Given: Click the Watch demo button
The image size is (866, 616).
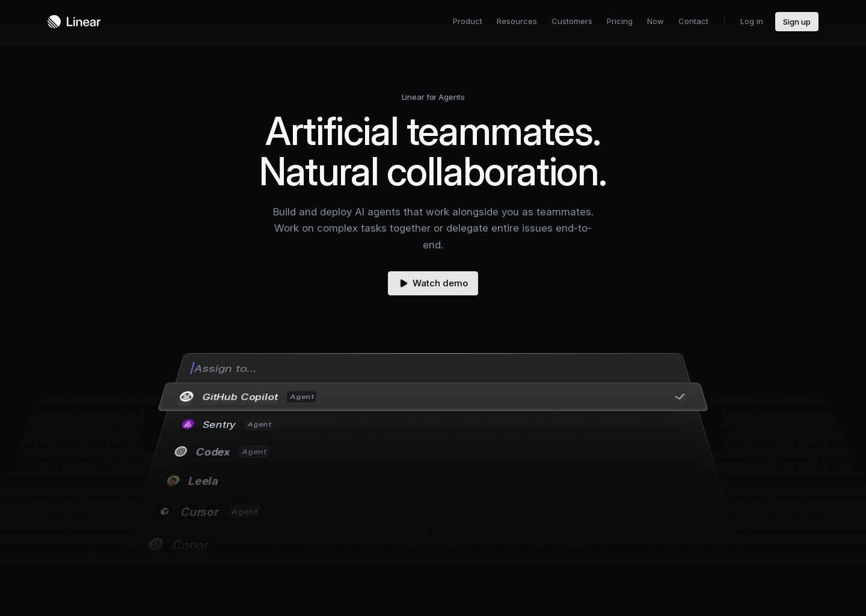Looking at the screenshot, I should 433,283.
